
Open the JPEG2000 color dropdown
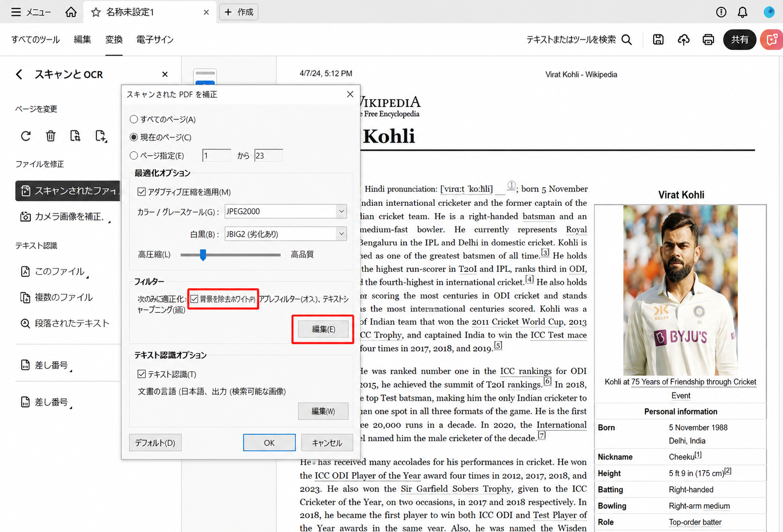[x=286, y=211]
